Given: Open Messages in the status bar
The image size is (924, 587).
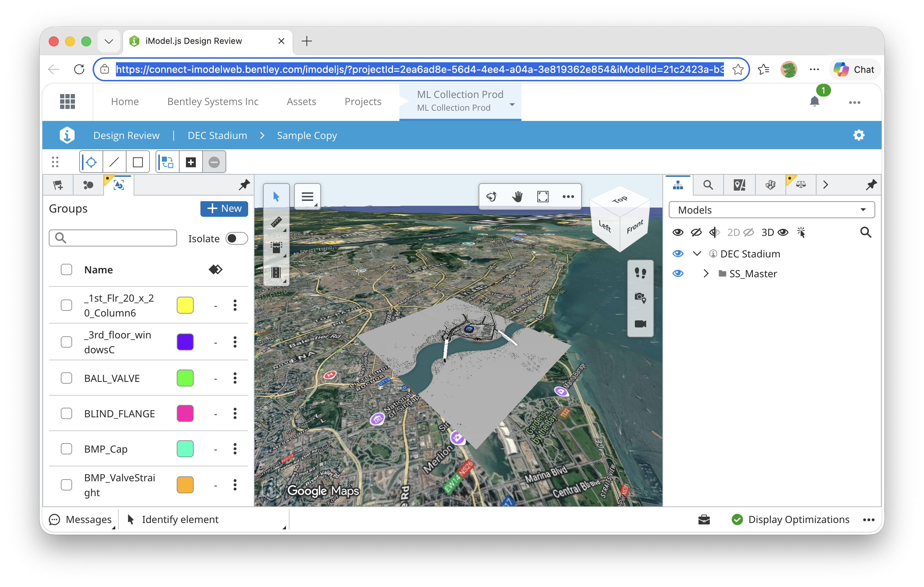Looking at the screenshot, I should coord(81,519).
